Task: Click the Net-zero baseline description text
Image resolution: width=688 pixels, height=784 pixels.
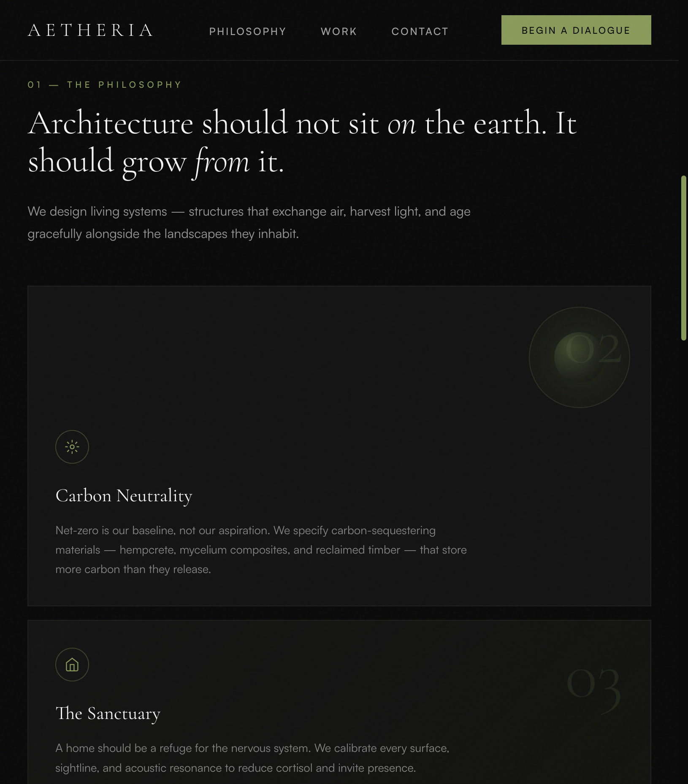Action: (x=261, y=550)
